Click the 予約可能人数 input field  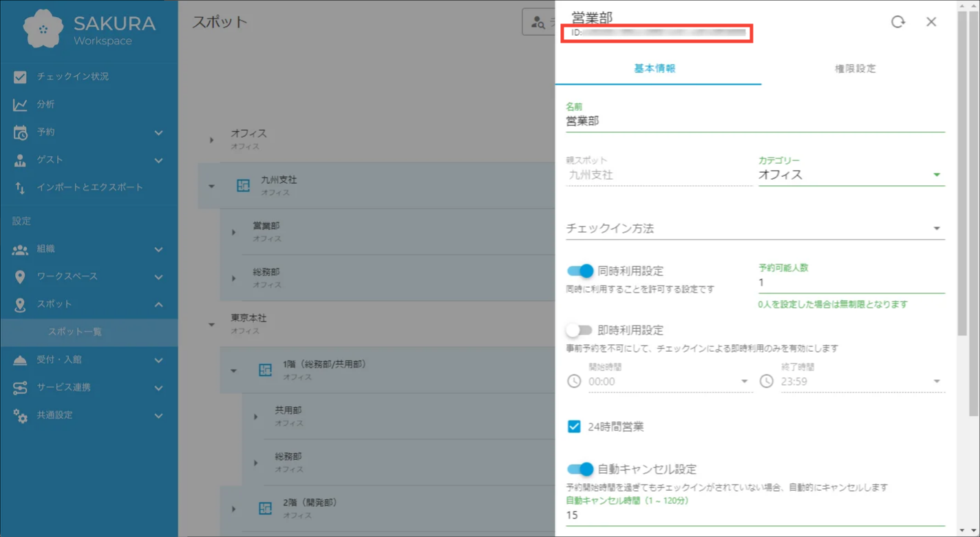851,283
